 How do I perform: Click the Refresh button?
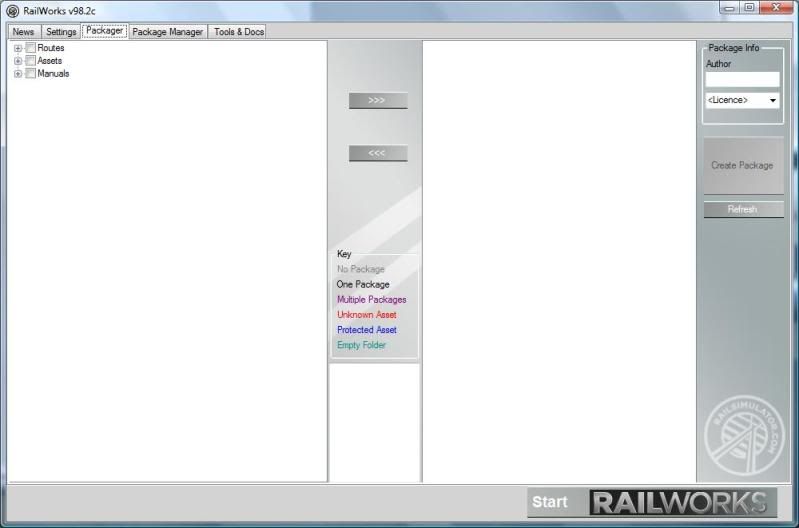click(742, 210)
